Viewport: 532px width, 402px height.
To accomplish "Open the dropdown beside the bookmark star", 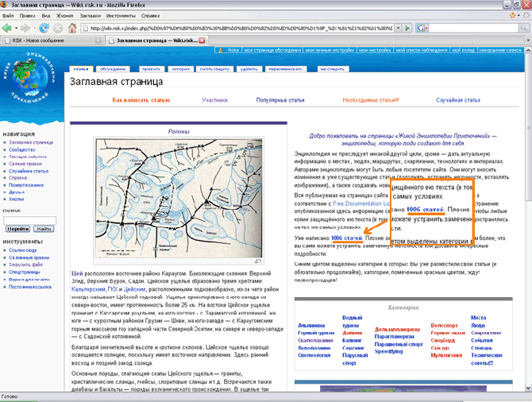I will pos(519,15).
